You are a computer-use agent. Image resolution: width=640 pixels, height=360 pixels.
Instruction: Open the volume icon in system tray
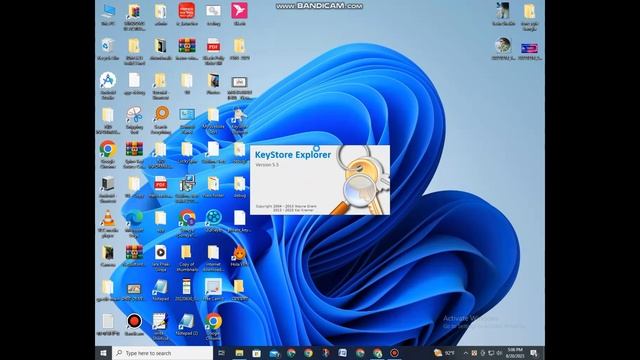coord(499,353)
